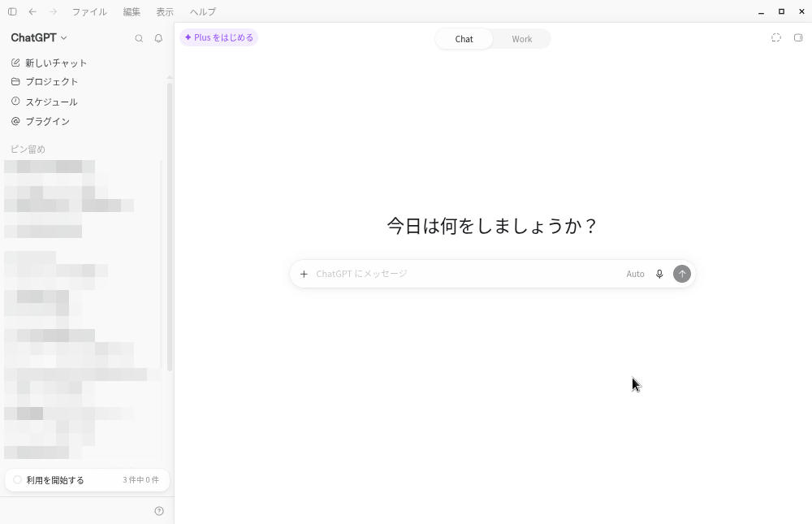Screen dimensions: 812x524
Task: Toggle the 利用を開始する checklist circle
Action: tap(17, 480)
